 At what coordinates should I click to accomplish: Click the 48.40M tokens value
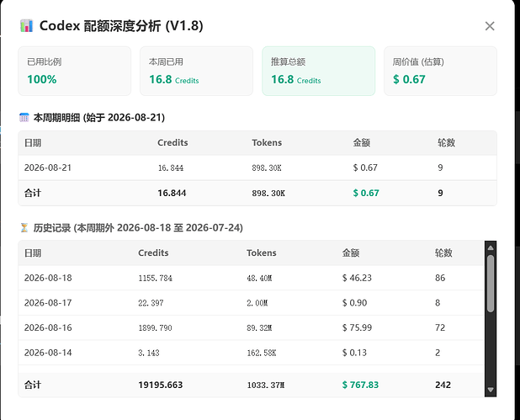259,278
